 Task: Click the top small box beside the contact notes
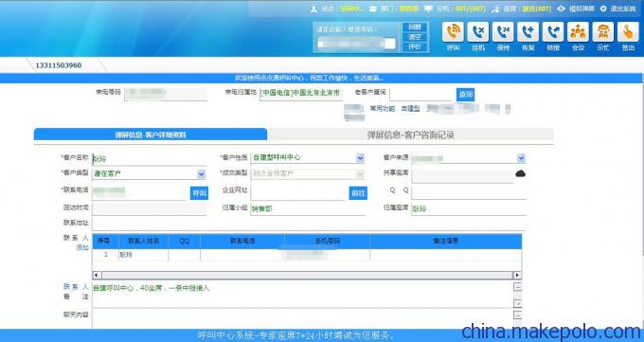tap(518, 286)
